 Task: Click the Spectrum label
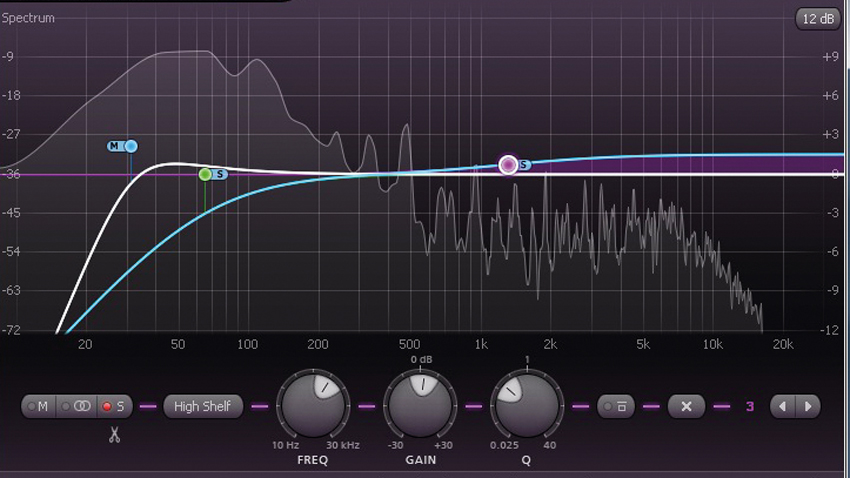[x=28, y=18]
